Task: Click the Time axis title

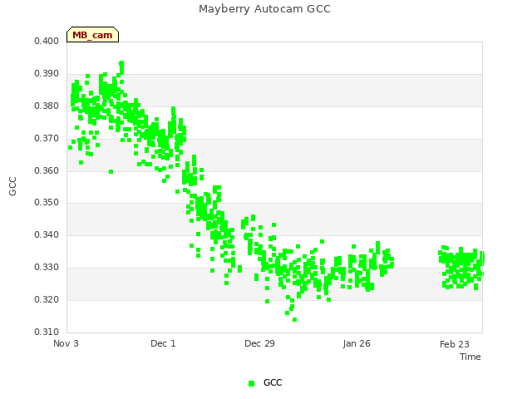Action: pos(470,357)
